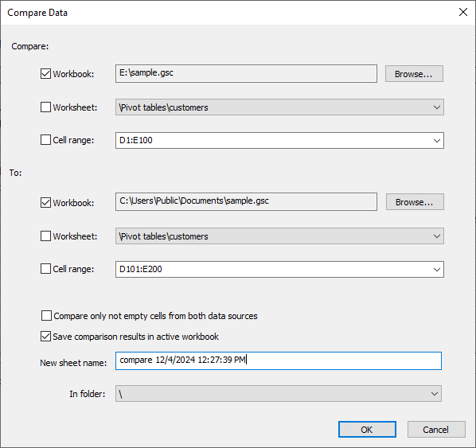
Task: Cancel the Compare Data dialog
Action: click(x=436, y=429)
